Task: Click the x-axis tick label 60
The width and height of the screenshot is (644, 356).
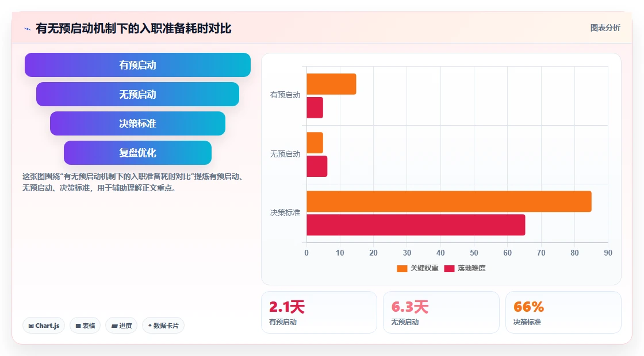Action: pyautogui.click(x=508, y=253)
